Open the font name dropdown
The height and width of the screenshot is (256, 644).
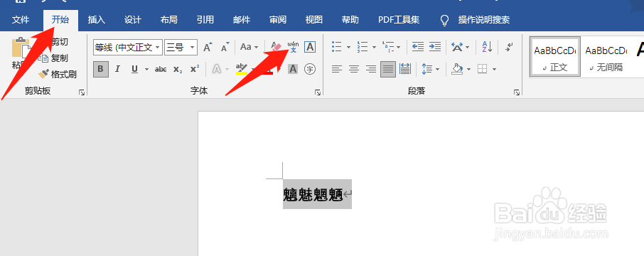pos(157,48)
